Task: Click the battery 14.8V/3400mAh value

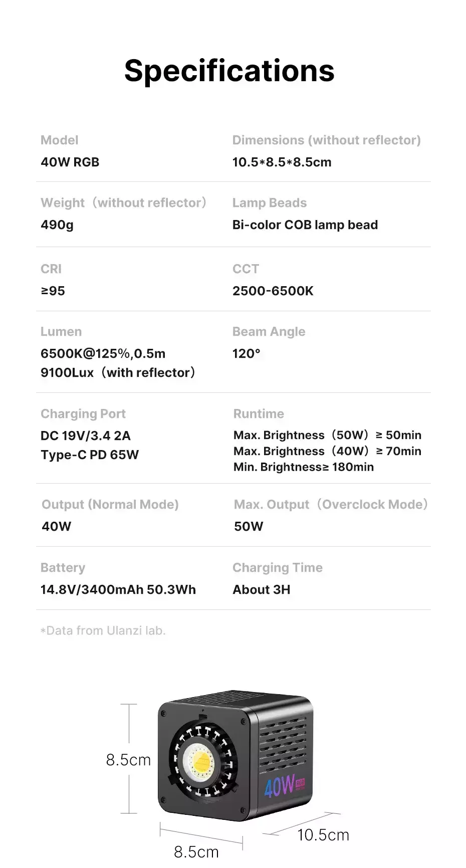Action: point(118,590)
